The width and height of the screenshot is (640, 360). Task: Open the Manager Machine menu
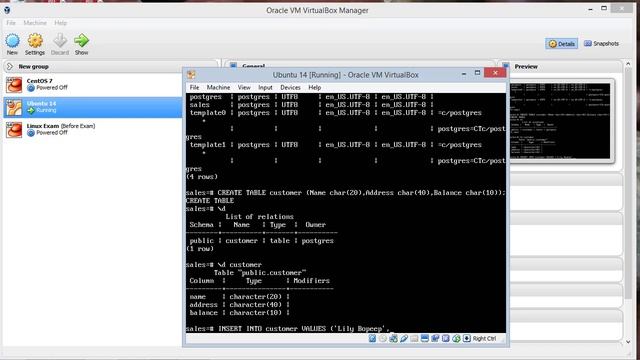click(35, 23)
